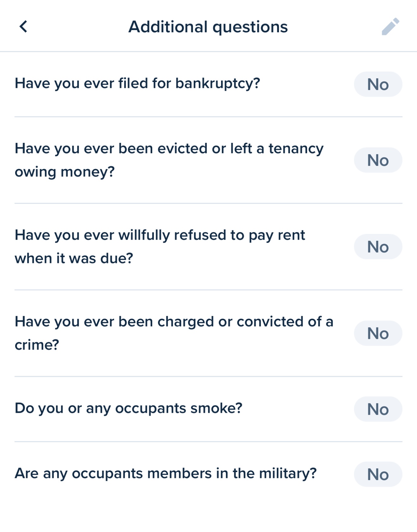Tap the pencil edit icon

click(390, 27)
